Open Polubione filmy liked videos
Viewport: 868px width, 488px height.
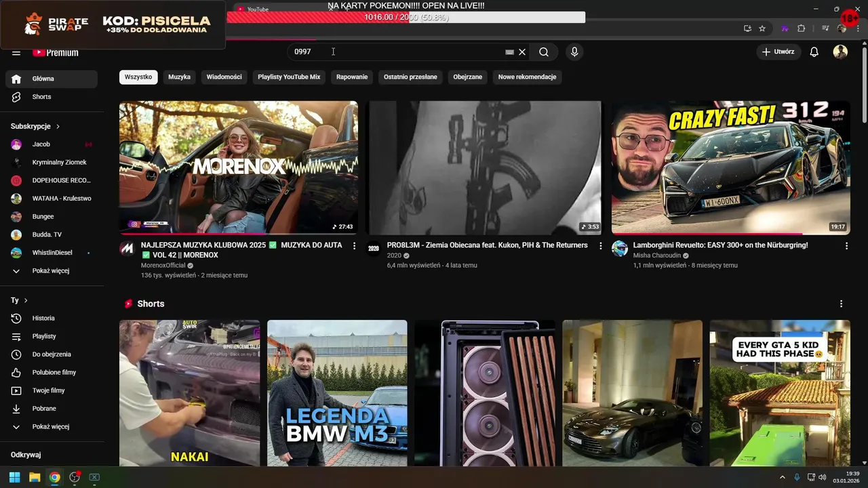(52, 372)
